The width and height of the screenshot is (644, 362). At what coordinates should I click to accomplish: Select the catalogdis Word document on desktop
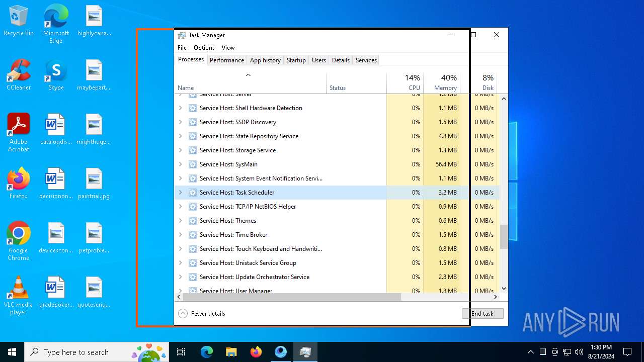click(56, 130)
